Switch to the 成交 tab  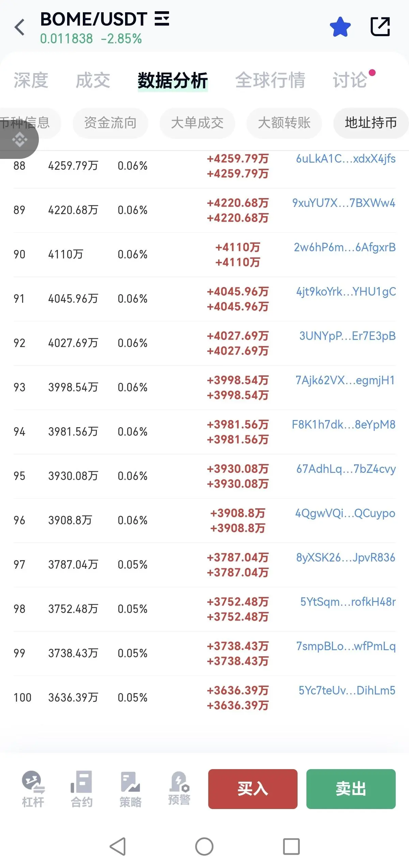pyautogui.click(x=93, y=80)
